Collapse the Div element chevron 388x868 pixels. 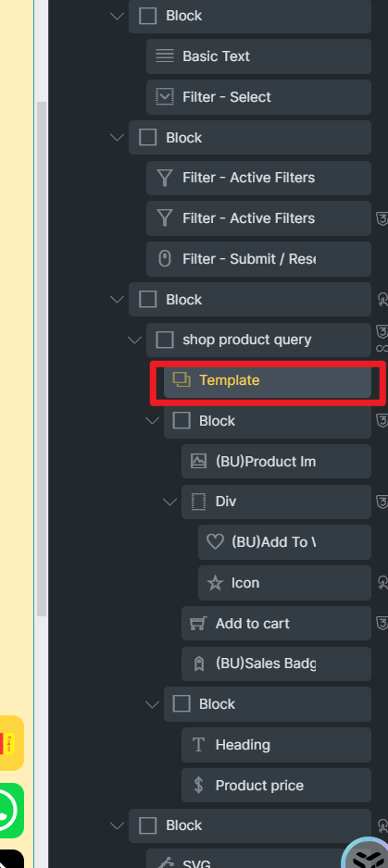coord(170,502)
